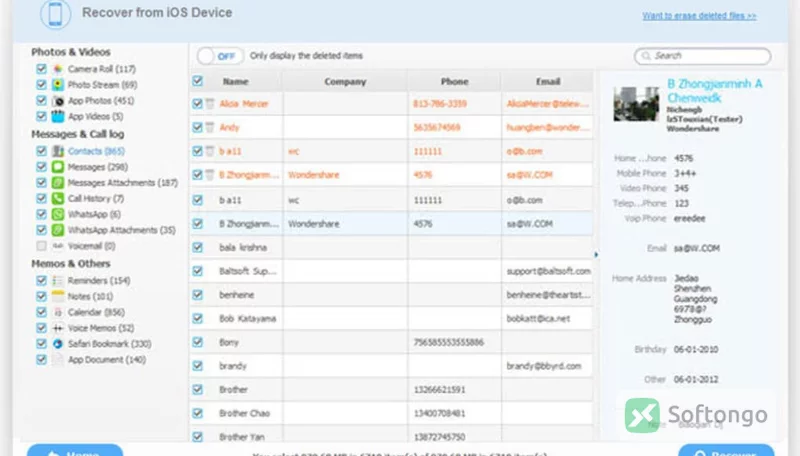The width and height of the screenshot is (800, 456).
Task: Click the Photo Stream icon
Action: point(58,85)
